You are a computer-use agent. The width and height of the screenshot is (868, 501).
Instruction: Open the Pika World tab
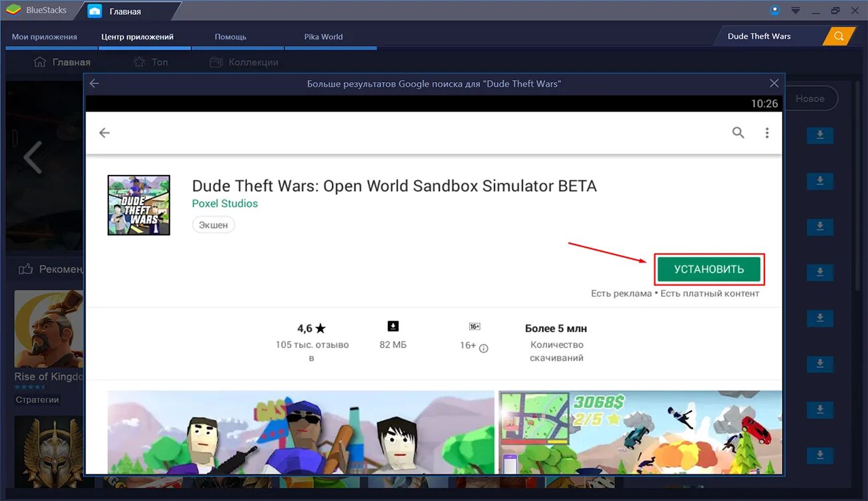323,37
